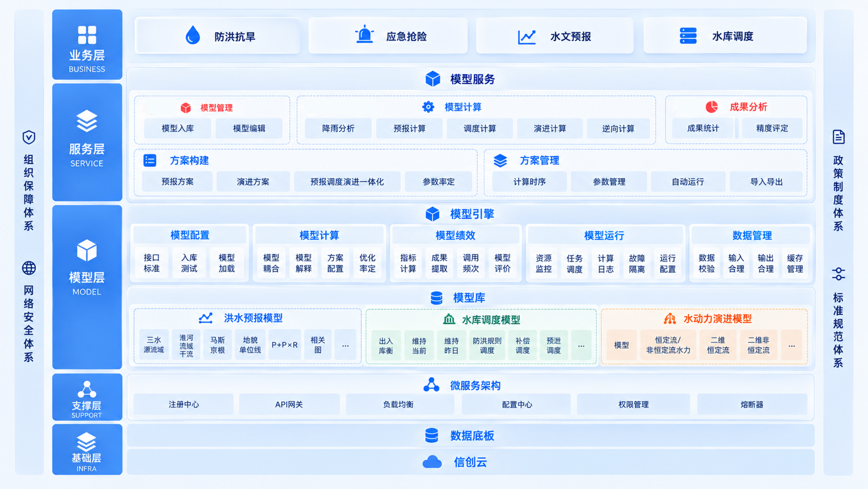Click the water drop icon beside 防洪抗旱
Image resolution: width=868 pixels, height=489 pixels.
pos(193,35)
